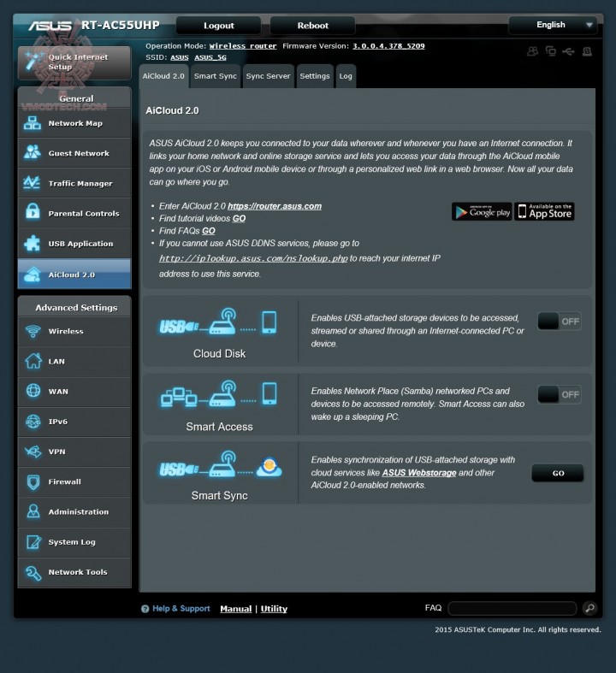Viewport: 616px width, 673px height.
Task: Open the tutorial videos GO link
Action: pos(239,218)
